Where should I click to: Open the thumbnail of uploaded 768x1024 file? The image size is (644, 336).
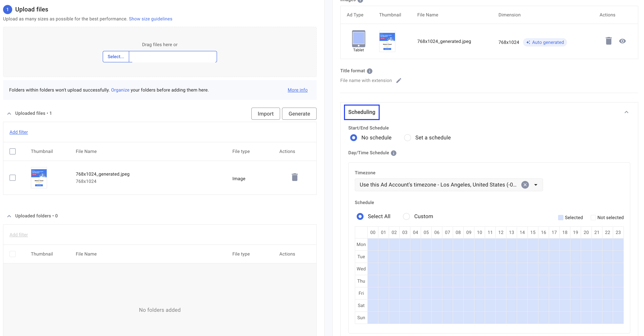click(39, 178)
